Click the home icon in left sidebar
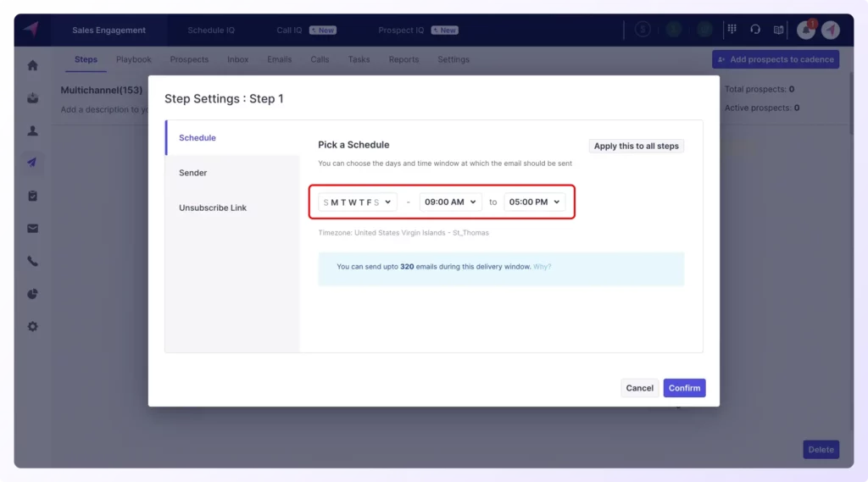 tap(32, 65)
